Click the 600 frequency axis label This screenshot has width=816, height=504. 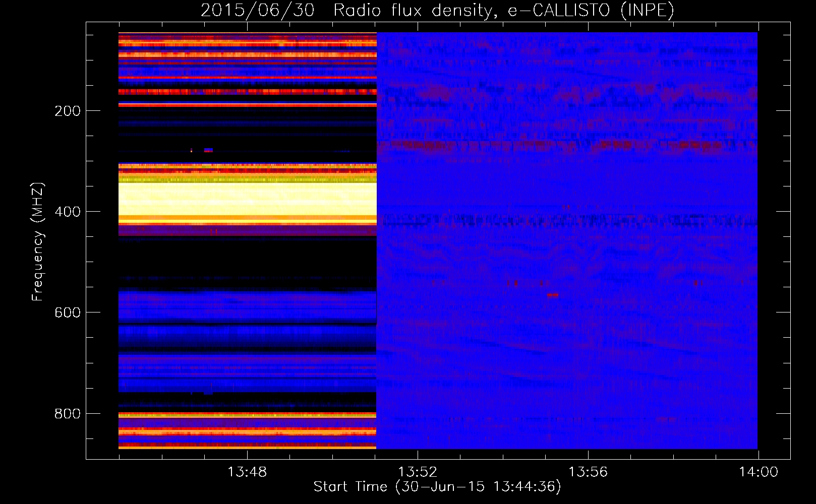pos(67,312)
